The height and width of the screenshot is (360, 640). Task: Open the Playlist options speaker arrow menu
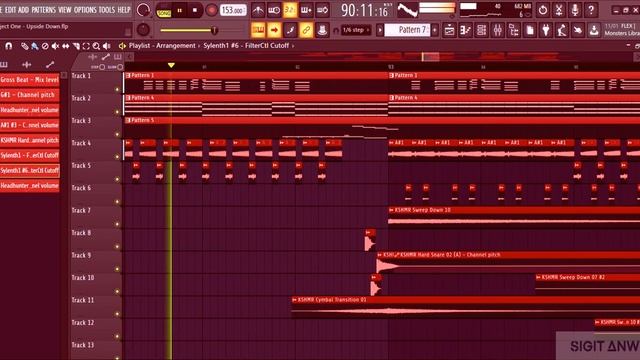point(122,46)
